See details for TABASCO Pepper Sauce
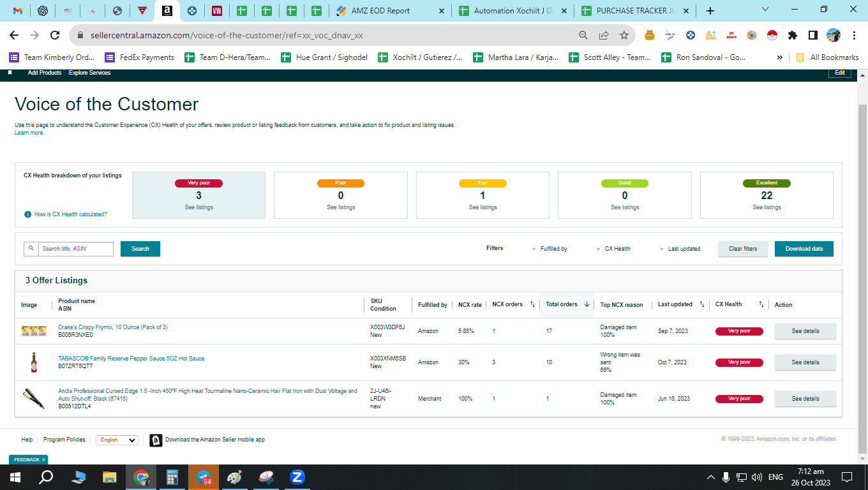 point(805,362)
